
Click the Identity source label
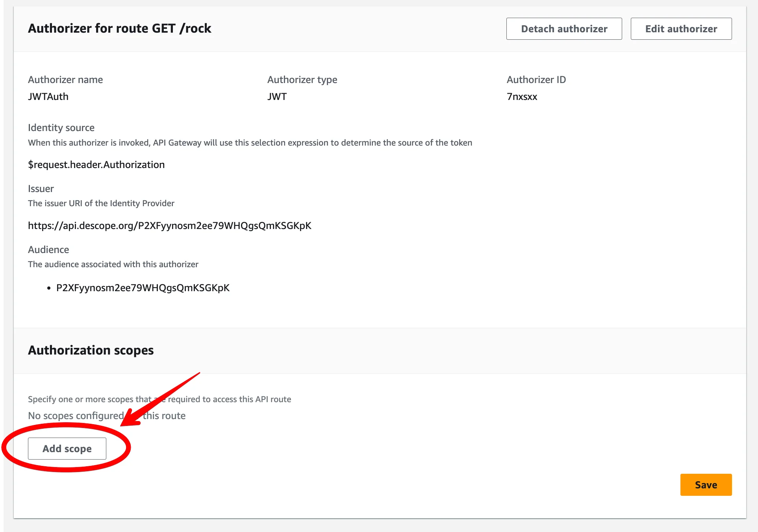[61, 127]
